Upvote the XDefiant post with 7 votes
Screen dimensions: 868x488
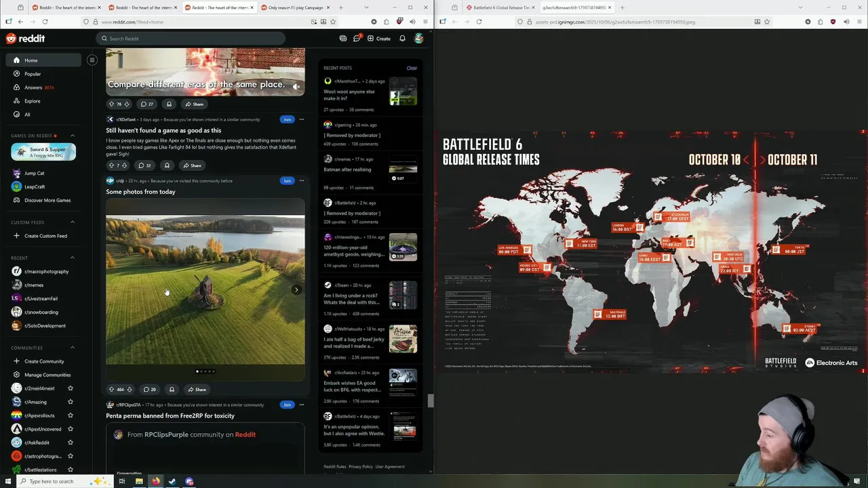[x=111, y=165]
